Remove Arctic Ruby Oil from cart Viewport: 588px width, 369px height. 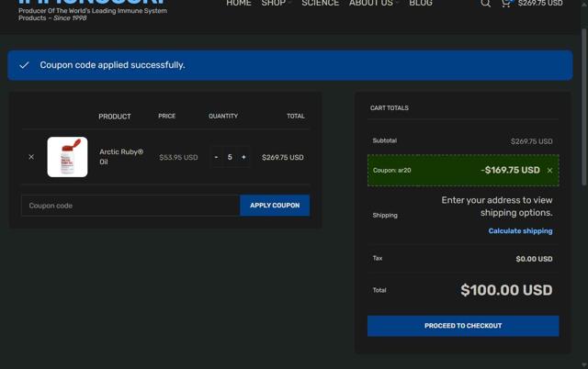[x=31, y=157]
